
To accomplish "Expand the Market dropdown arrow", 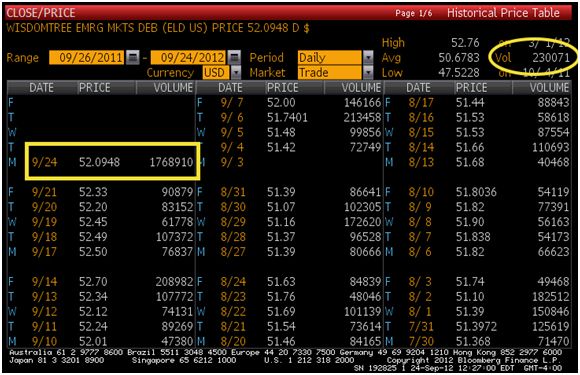I will (368, 72).
